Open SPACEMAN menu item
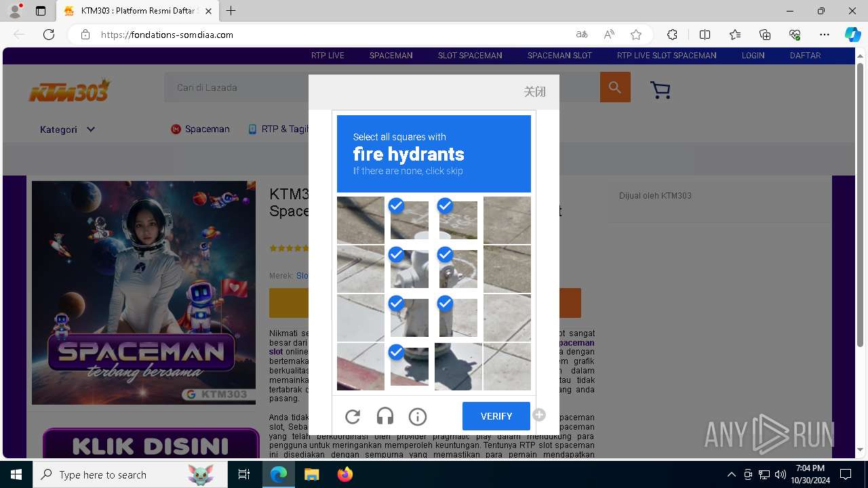This screenshot has width=868, height=488. (391, 56)
